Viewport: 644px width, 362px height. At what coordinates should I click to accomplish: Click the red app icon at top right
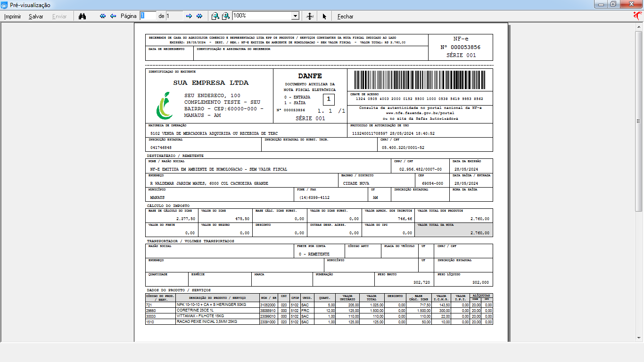click(x=638, y=16)
